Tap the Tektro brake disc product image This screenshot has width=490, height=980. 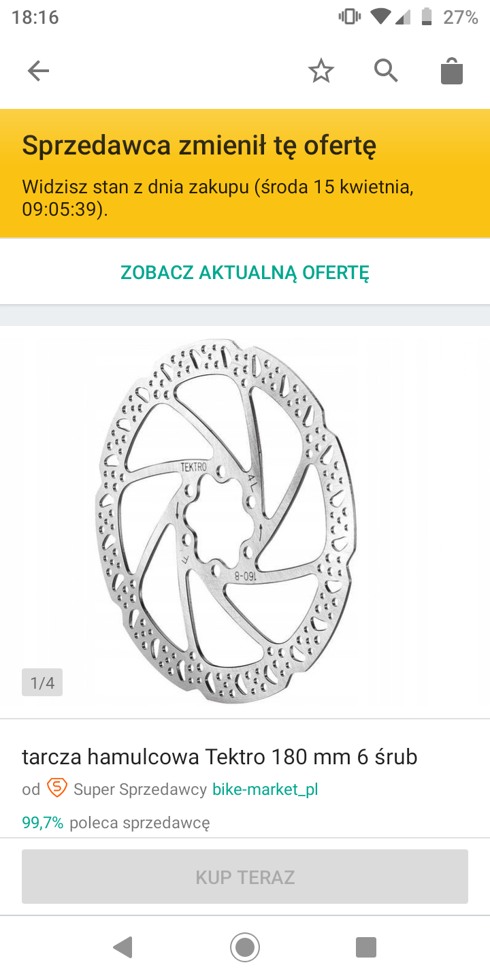(226, 521)
